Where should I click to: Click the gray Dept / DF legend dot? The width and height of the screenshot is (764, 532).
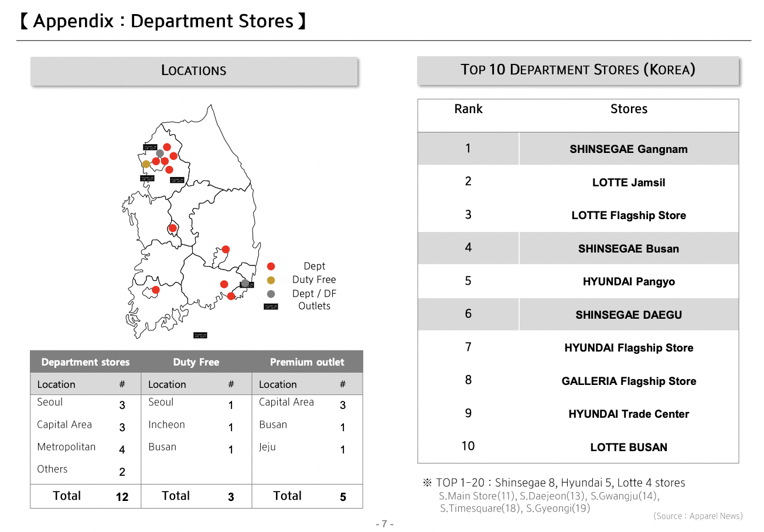tap(271, 294)
